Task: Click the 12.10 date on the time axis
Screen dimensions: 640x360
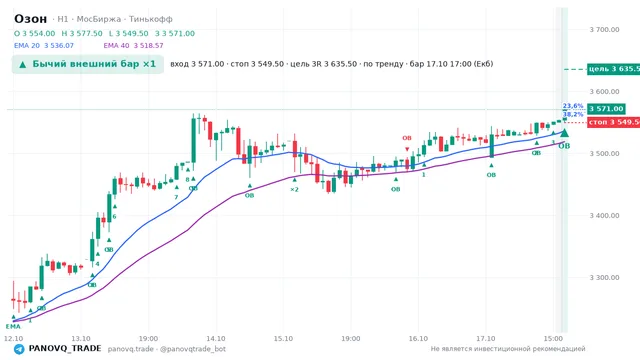Action: click(x=13, y=338)
